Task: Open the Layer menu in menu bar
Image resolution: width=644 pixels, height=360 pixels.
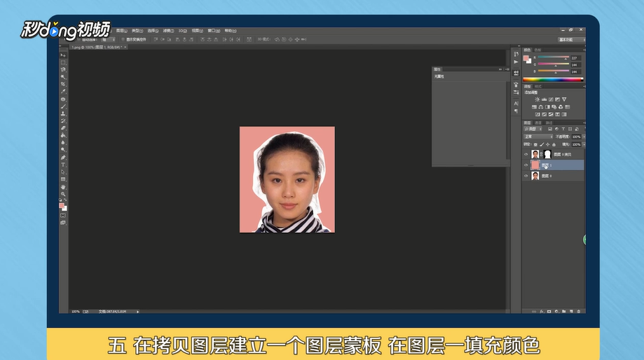Action: click(121, 31)
